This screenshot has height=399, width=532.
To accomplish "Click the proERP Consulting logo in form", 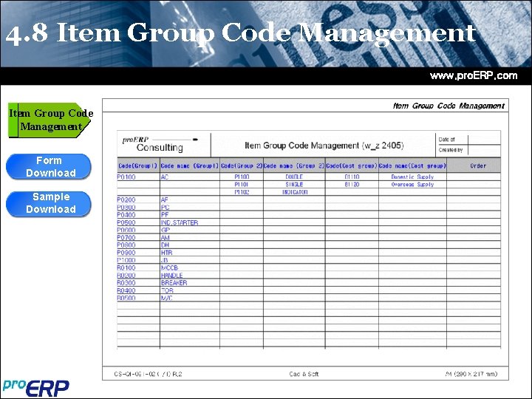I will 160,145.
